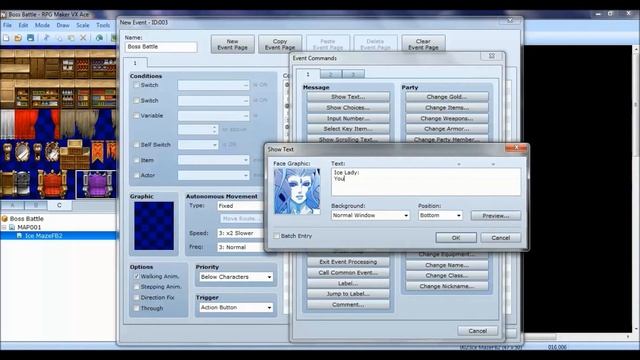Open the Edit menu

coord(23,25)
